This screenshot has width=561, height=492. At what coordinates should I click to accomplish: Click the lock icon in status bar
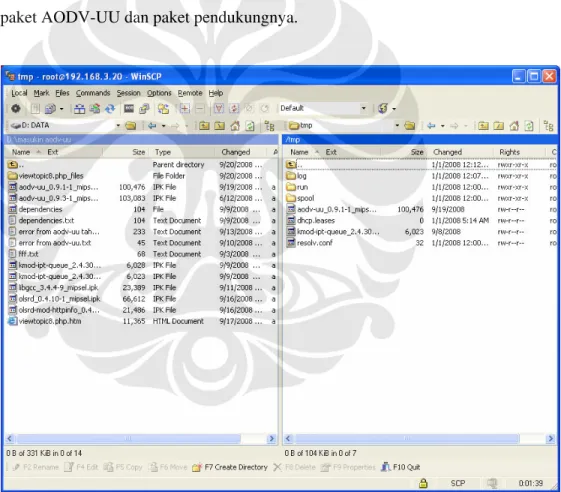[423, 483]
